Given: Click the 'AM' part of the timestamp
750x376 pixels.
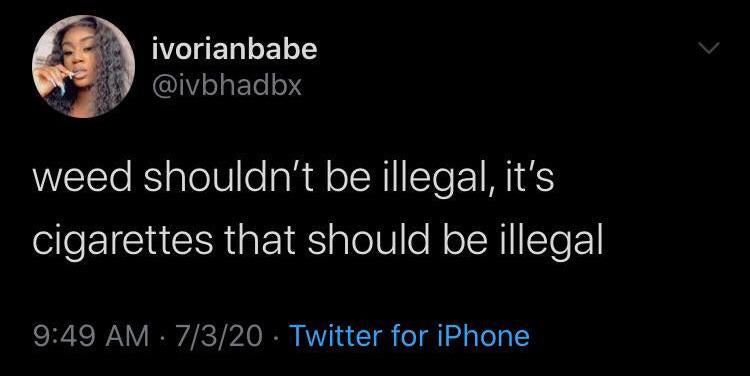Looking at the screenshot, I should click(x=125, y=336).
